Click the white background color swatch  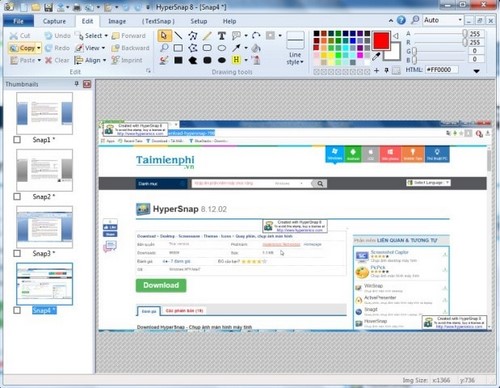click(393, 53)
